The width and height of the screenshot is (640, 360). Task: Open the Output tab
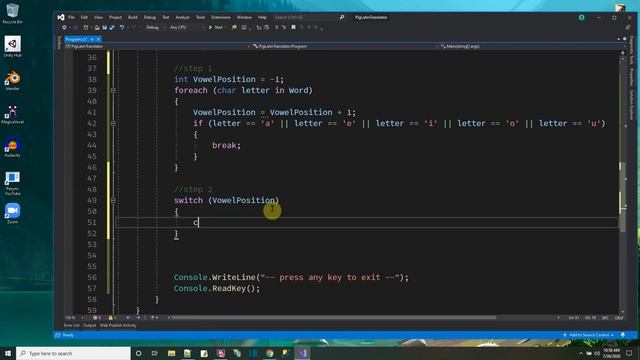[x=89, y=325]
